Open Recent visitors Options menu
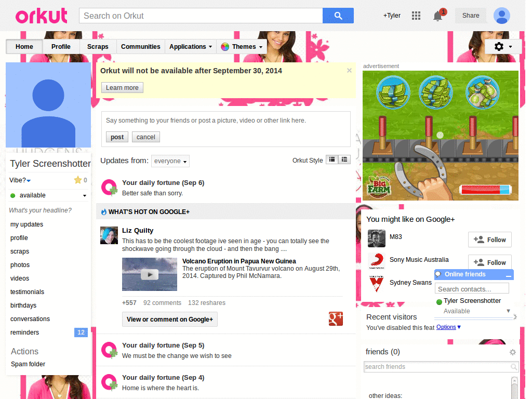532x399 pixels. [448, 327]
